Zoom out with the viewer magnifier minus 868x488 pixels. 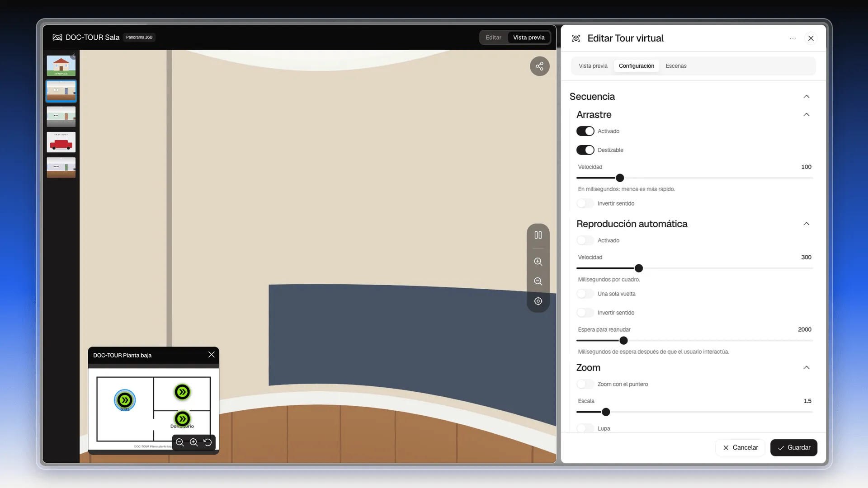click(538, 282)
